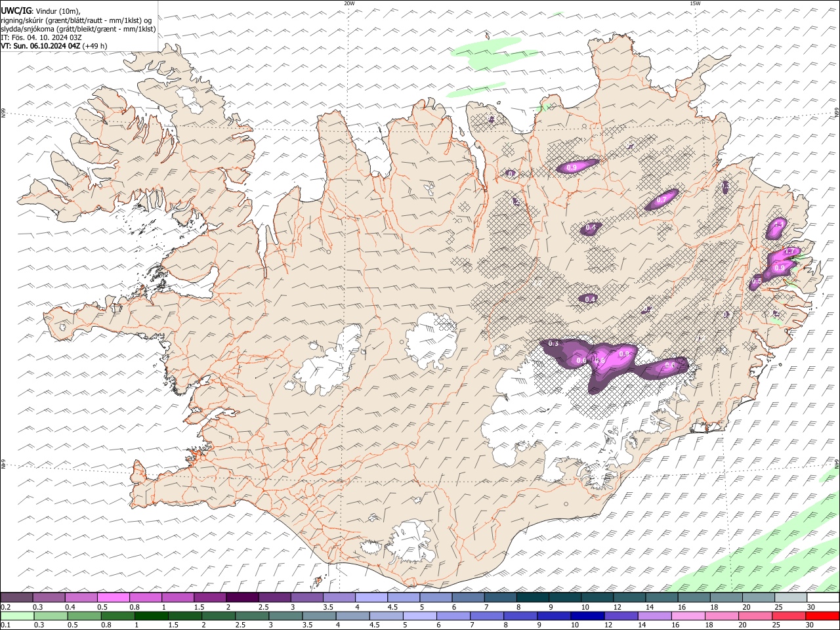Viewport: 840px width, 630px height.
Task: Click the bright red 30 swatch in lower legend
Action: pos(822,616)
